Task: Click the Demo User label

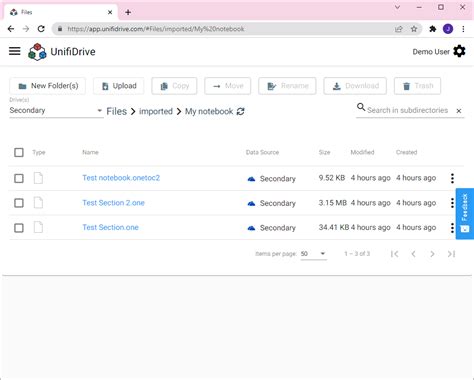Action: pos(431,52)
